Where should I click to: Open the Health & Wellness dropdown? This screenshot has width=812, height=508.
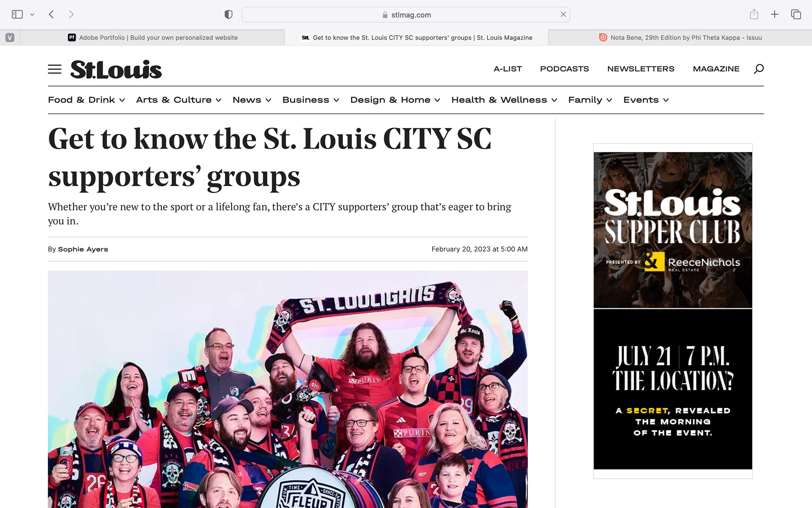(504, 100)
